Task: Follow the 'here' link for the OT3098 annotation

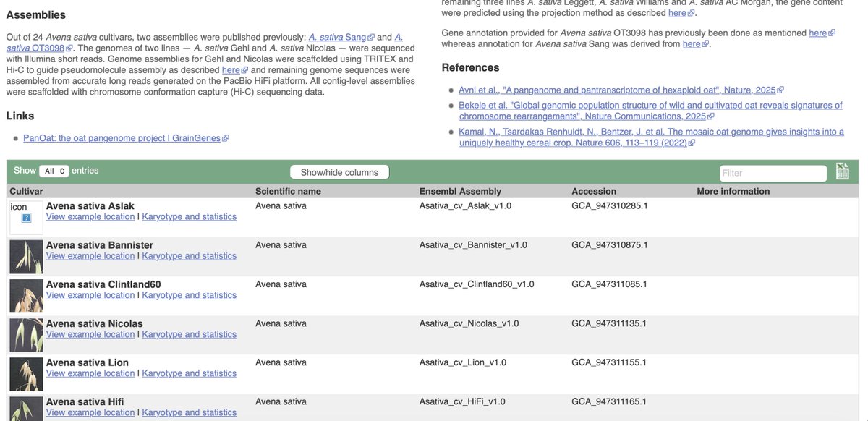Action: (821, 33)
